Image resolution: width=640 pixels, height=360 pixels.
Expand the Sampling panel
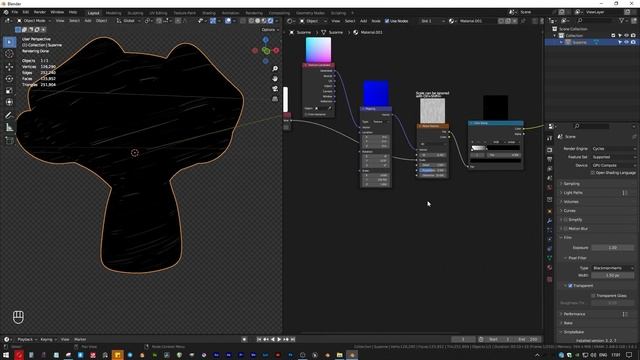pos(571,184)
